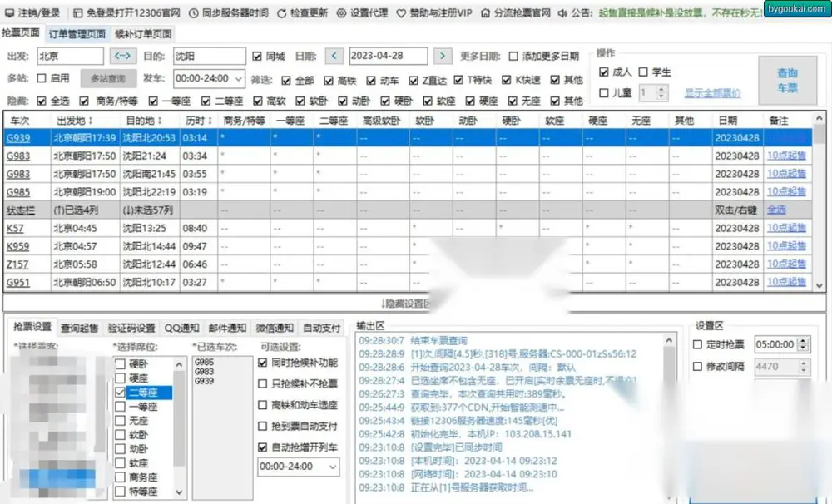The width and height of the screenshot is (832, 504).
Task: Click 全选 link in status row
Action: tap(776, 210)
